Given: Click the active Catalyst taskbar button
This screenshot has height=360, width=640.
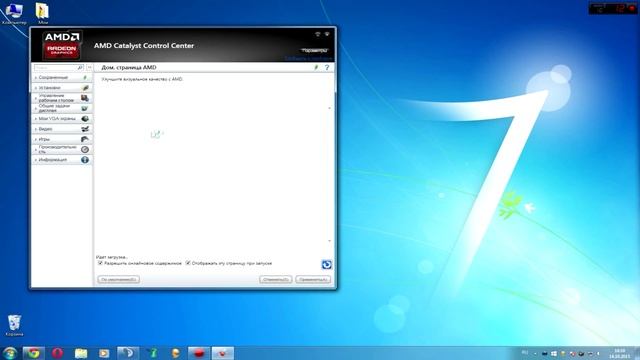Looking at the screenshot, I should tap(222, 353).
